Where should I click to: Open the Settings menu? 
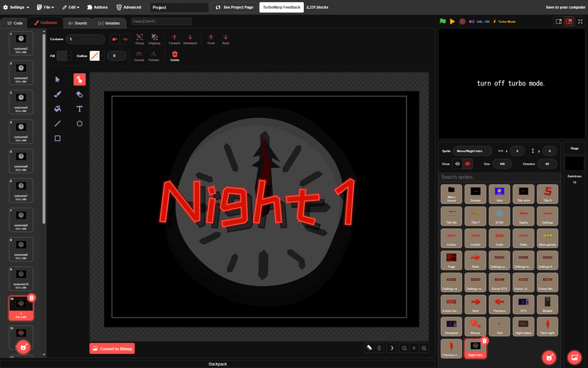tap(16, 7)
